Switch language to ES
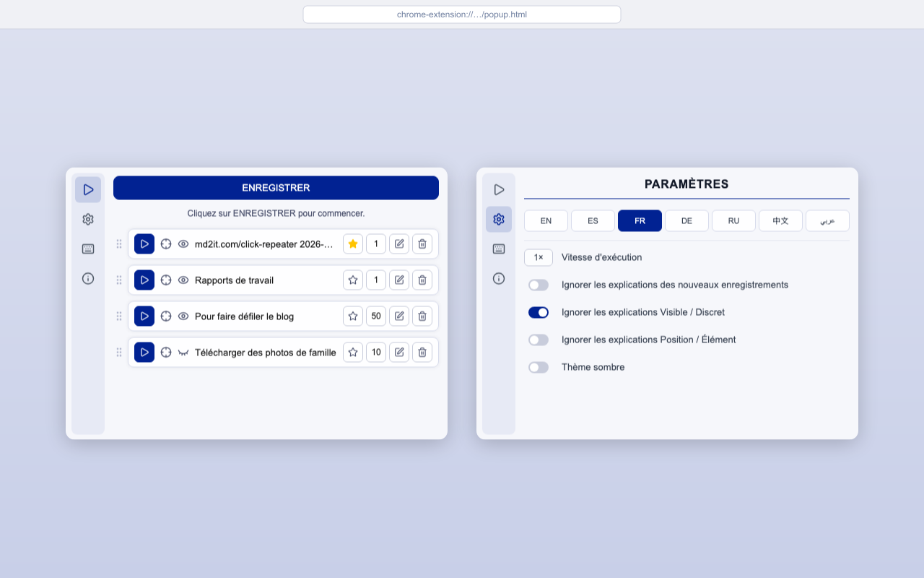Viewport: 924px width, 578px height. tap(593, 221)
